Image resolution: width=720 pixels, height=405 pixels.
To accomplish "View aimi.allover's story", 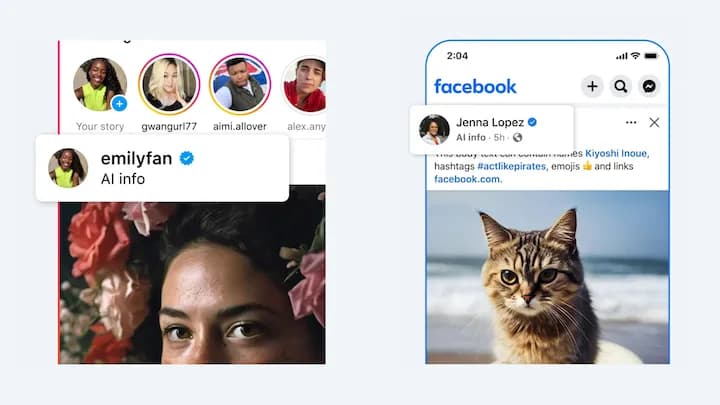I will [x=240, y=84].
